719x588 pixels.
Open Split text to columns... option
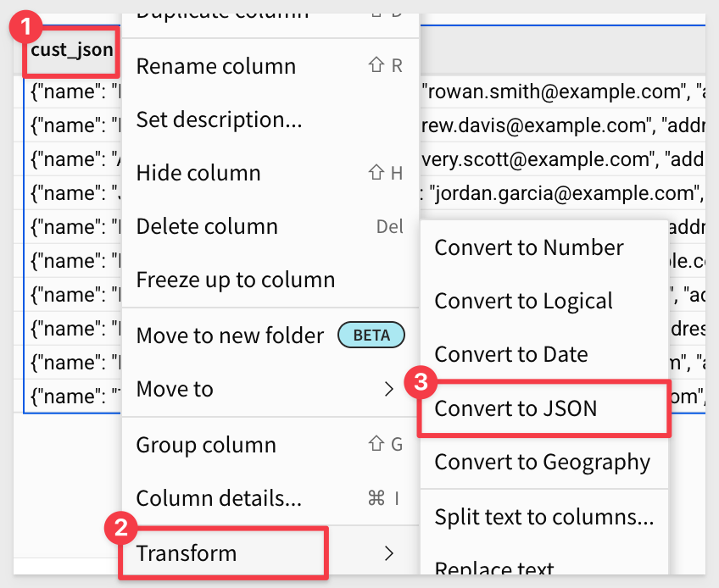tap(543, 517)
